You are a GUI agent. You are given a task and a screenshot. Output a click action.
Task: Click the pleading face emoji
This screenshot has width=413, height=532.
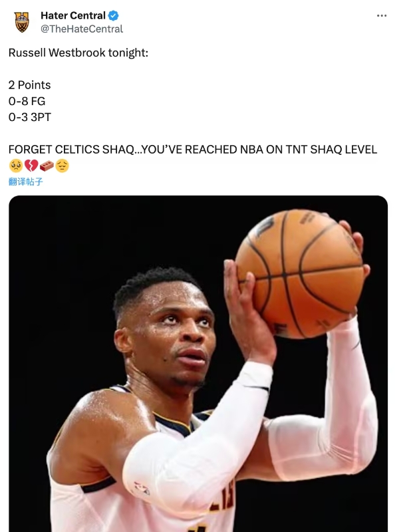point(16,166)
